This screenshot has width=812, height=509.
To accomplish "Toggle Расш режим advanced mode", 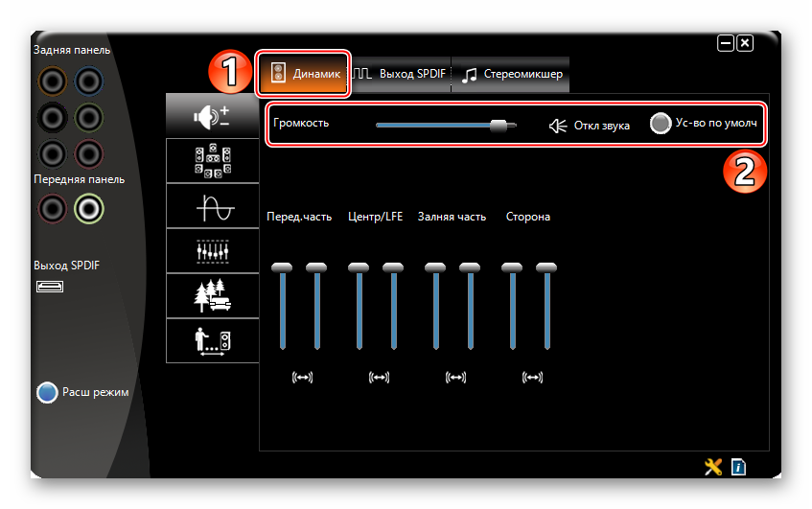I will tap(48, 392).
